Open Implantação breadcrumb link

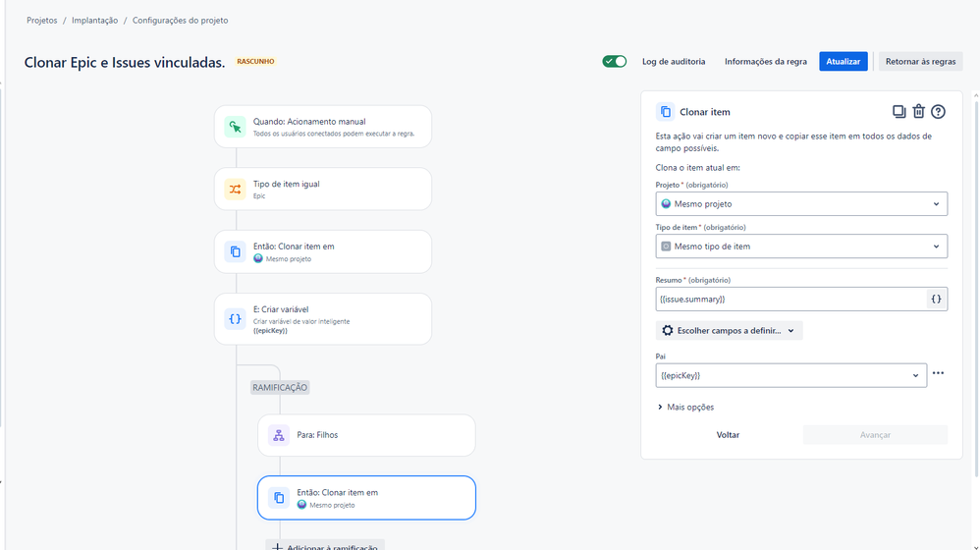coord(94,20)
